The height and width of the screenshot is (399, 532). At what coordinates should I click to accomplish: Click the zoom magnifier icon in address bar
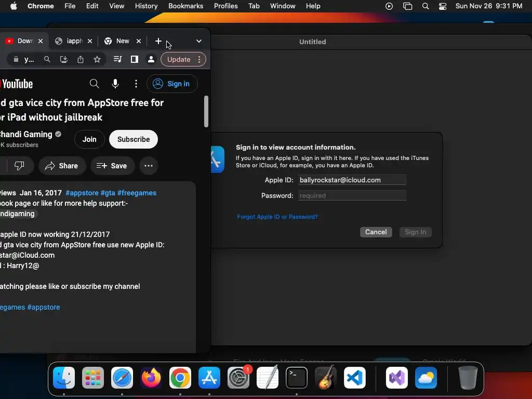(x=47, y=59)
